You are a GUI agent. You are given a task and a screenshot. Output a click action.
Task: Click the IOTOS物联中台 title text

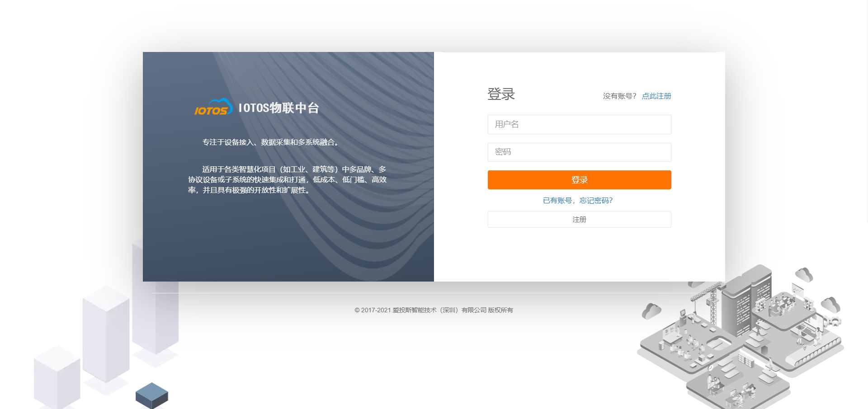[278, 108]
